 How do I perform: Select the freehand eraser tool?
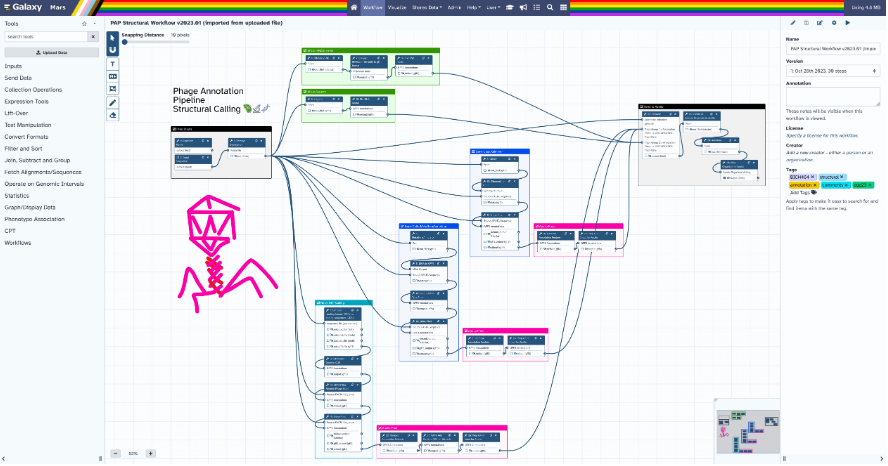coord(112,115)
